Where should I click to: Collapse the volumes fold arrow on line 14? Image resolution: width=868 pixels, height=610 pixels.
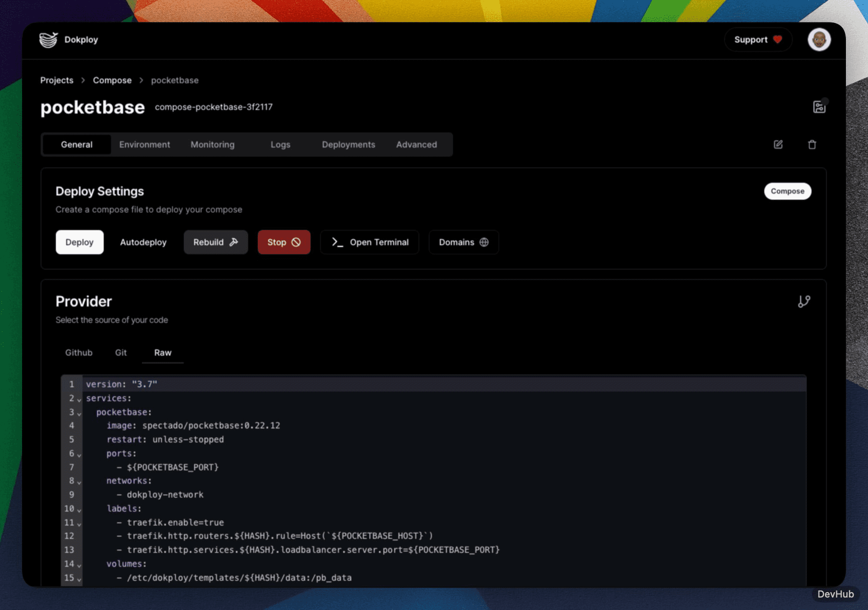click(x=79, y=565)
